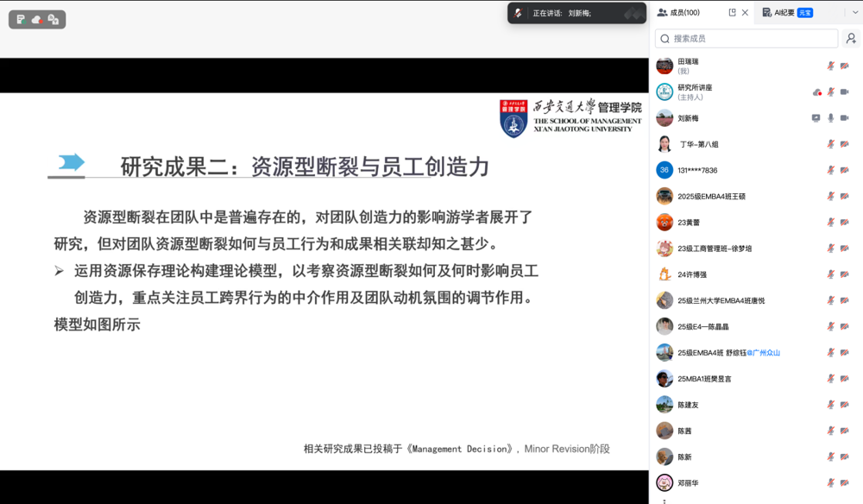
Task: Pop out the members panel into a window
Action: [x=732, y=13]
